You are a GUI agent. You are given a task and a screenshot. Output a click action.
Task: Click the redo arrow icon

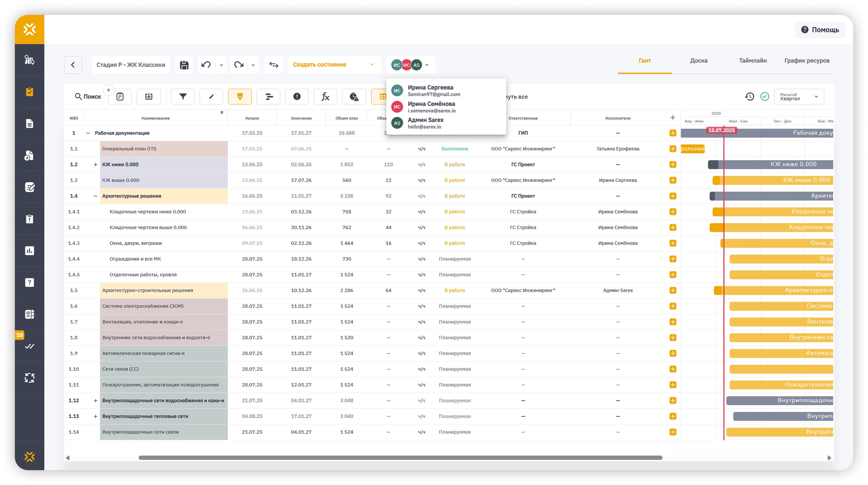tap(239, 65)
